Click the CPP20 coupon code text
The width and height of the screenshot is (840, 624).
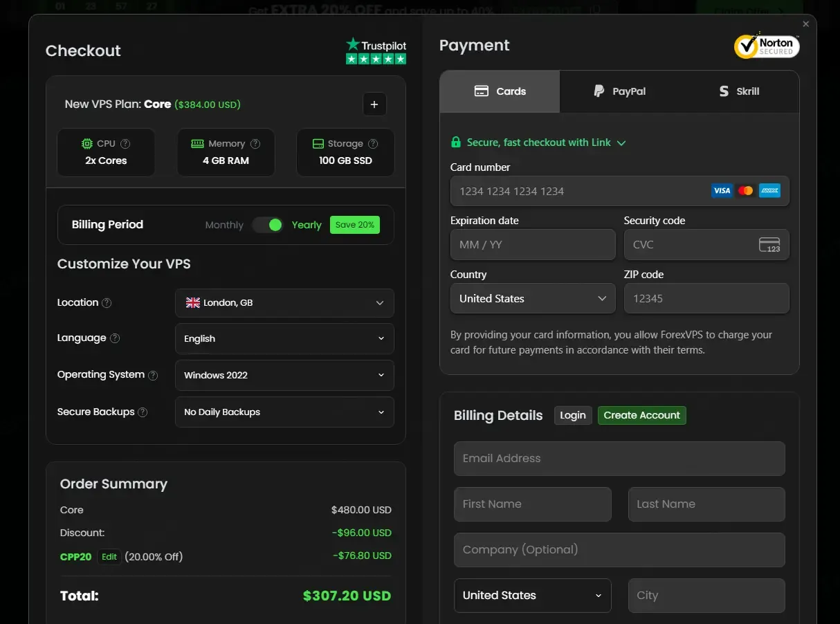tap(76, 557)
